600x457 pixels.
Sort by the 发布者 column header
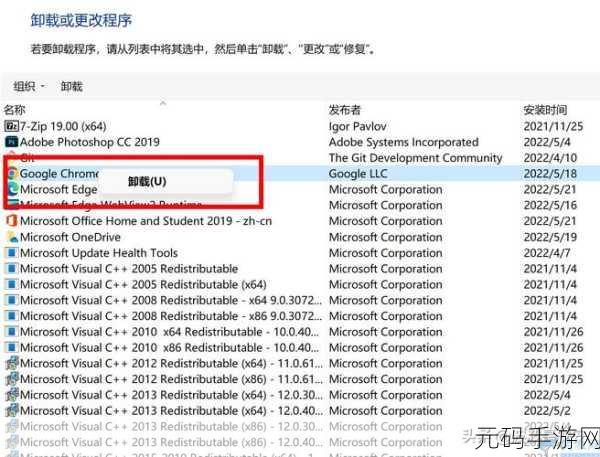pos(345,110)
